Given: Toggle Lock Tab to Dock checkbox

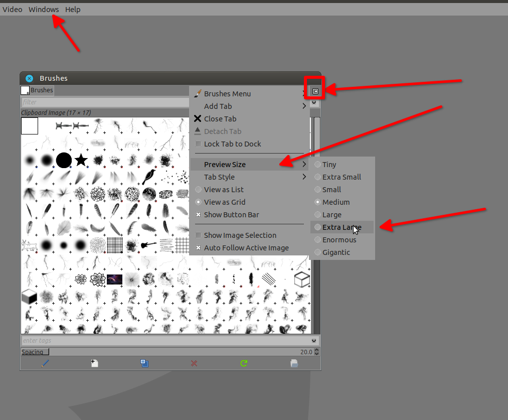Looking at the screenshot, I should [250, 144].
